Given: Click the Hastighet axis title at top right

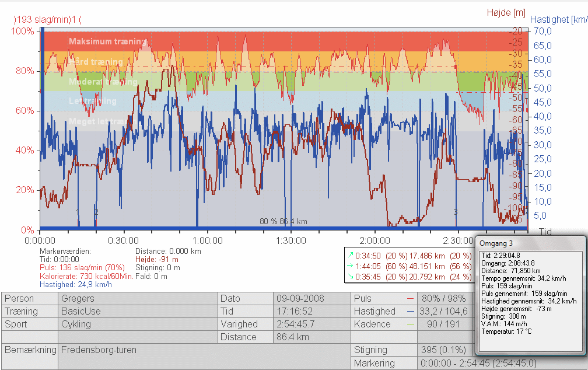Looking at the screenshot, I should click(558, 19).
